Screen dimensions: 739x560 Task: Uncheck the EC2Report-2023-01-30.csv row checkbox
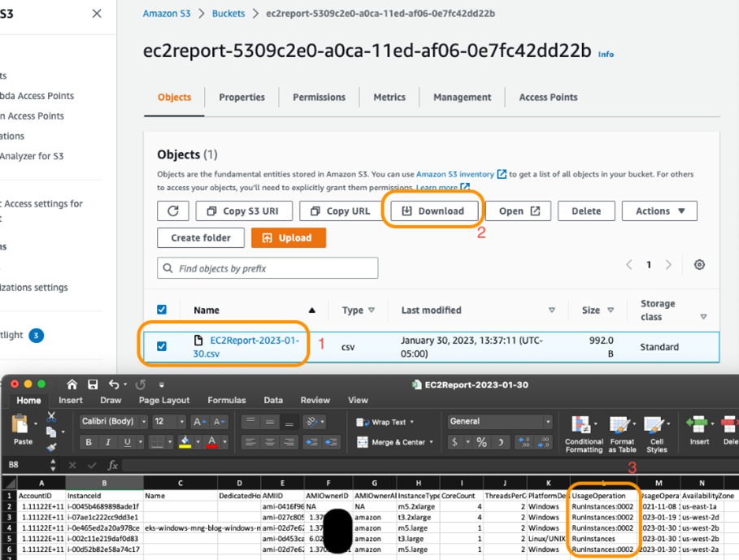click(x=162, y=345)
